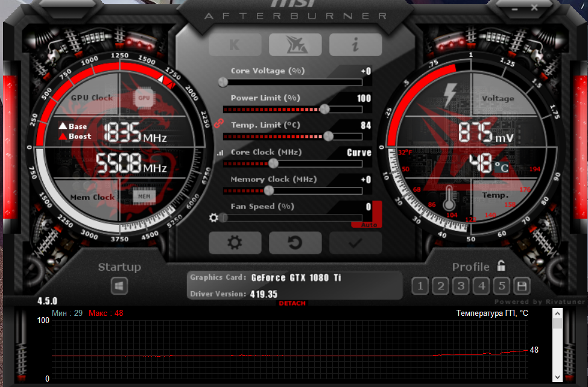This screenshot has height=387, width=588.
Task: Click the driver version 419.35
Action: coord(264,294)
